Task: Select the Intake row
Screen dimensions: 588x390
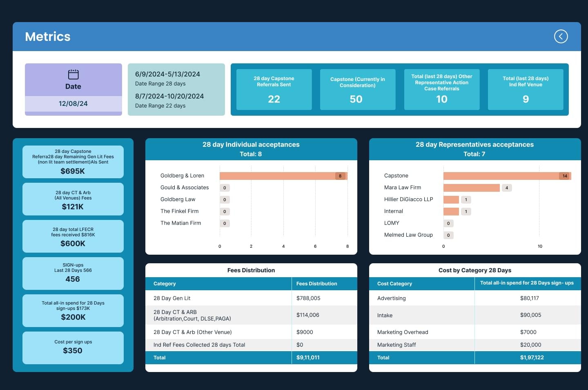Action: (475, 315)
